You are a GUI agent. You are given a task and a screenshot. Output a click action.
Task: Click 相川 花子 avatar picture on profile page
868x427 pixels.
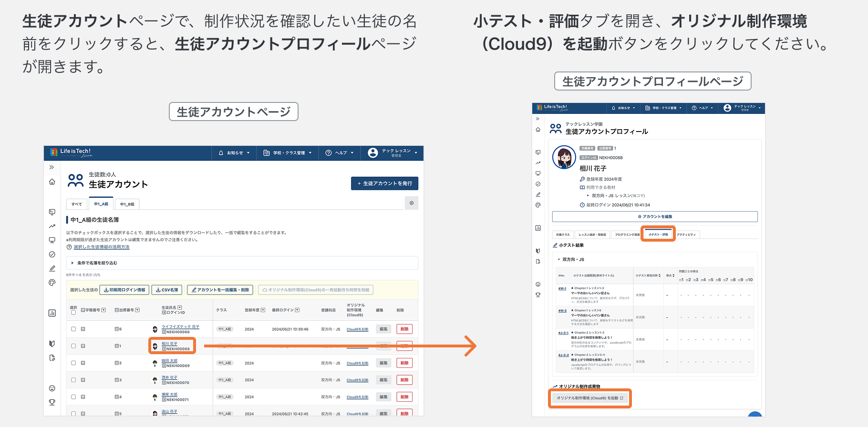[x=564, y=157]
